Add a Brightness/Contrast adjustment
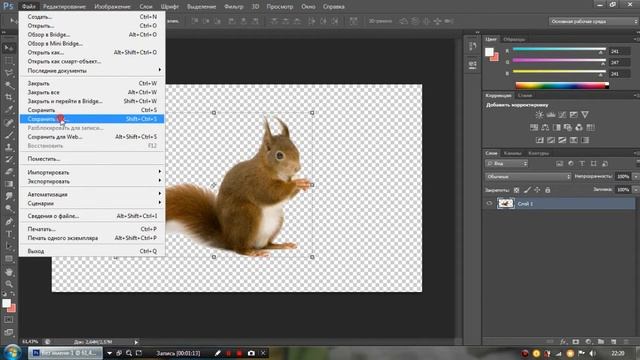Screen dimensions: 640x360 click(x=539, y=115)
